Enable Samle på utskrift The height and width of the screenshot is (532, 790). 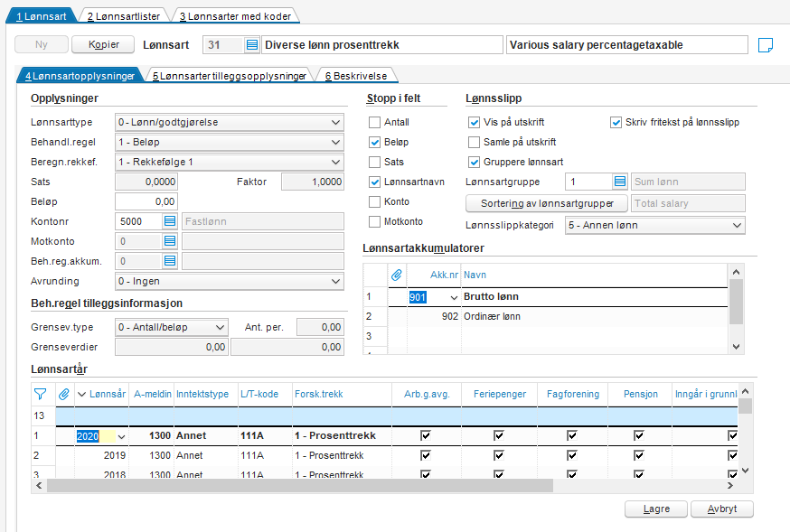coord(474,143)
